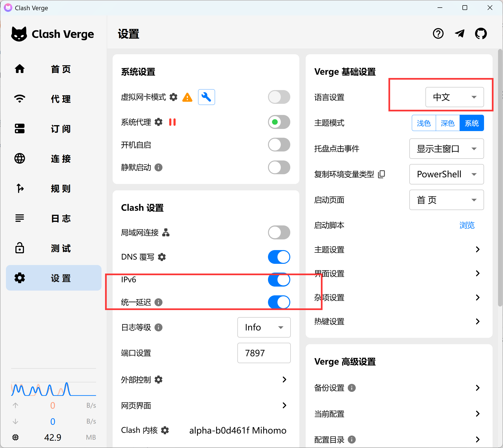Click LAN connection network icon
The height and width of the screenshot is (448, 503).
click(166, 232)
